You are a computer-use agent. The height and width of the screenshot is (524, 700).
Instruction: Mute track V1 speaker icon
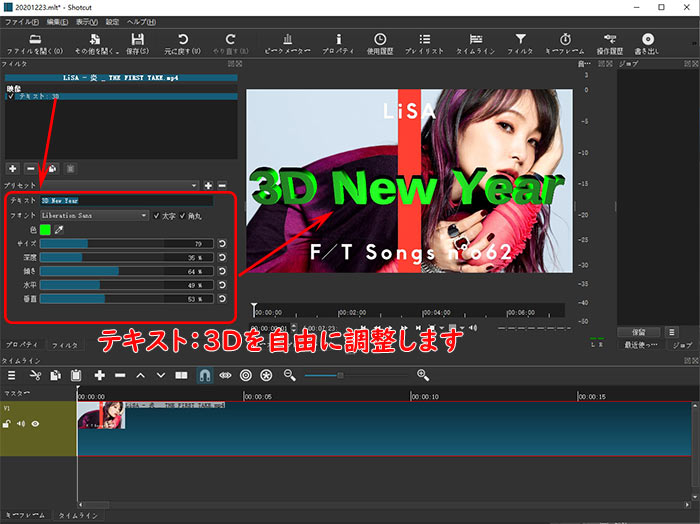(21, 424)
